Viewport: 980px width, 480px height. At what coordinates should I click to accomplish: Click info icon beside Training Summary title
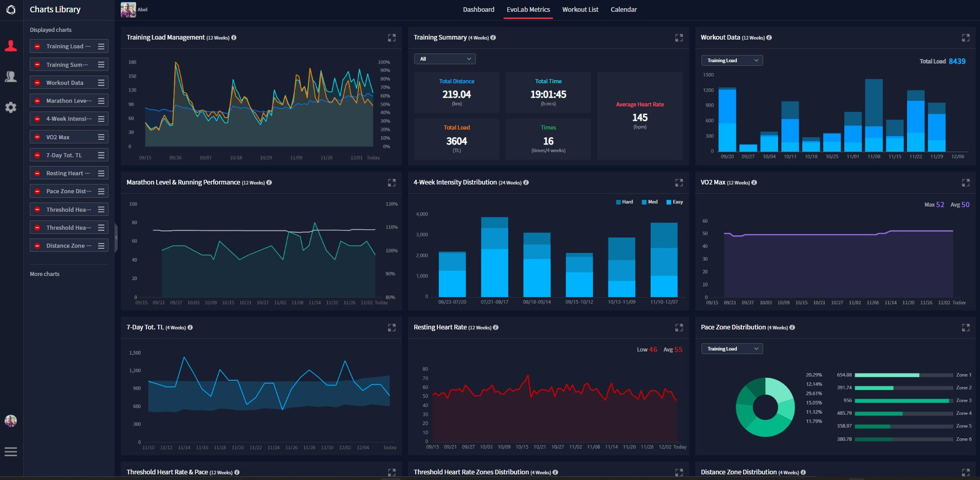(x=493, y=38)
